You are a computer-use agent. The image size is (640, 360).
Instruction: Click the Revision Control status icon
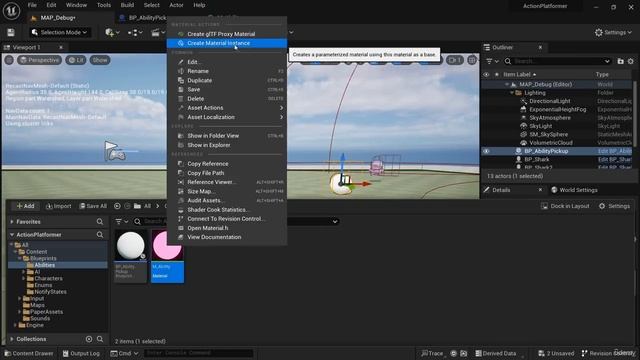click(x=584, y=353)
